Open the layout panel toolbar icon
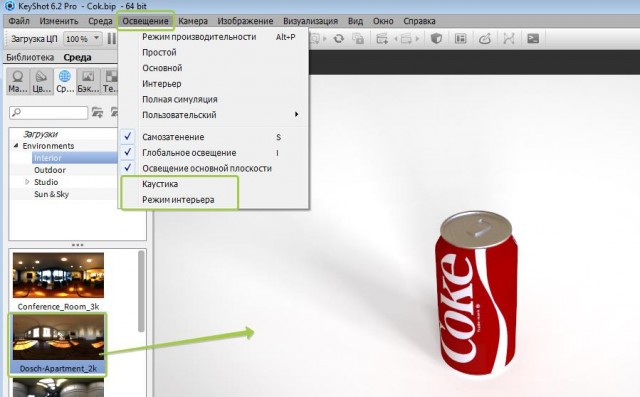This screenshot has height=397, width=640. (x=460, y=39)
